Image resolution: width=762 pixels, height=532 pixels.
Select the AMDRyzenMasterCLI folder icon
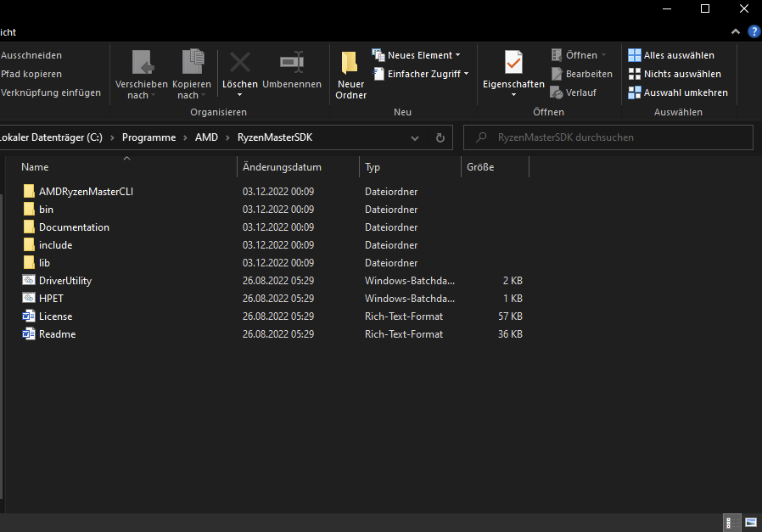(29, 192)
